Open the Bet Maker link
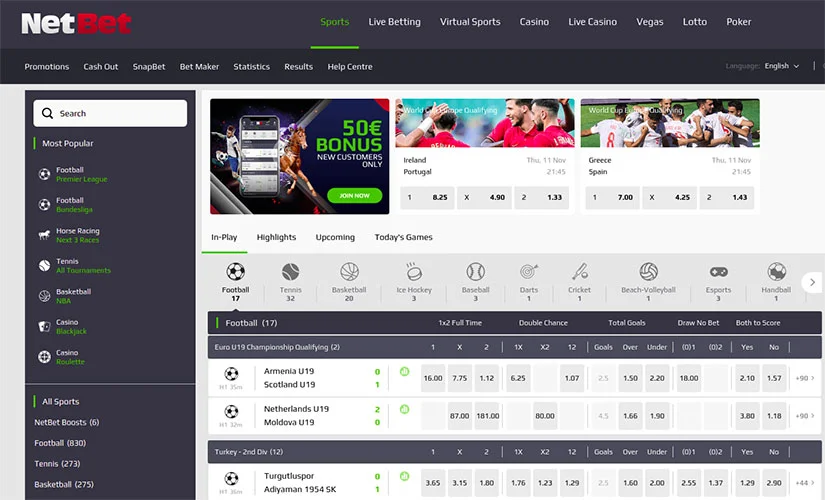The image size is (825, 500). pyautogui.click(x=199, y=67)
